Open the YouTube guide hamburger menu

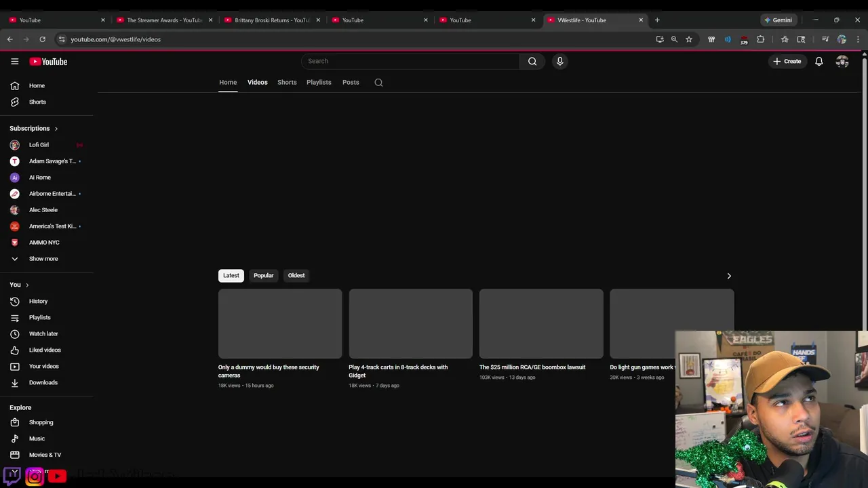click(14, 61)
